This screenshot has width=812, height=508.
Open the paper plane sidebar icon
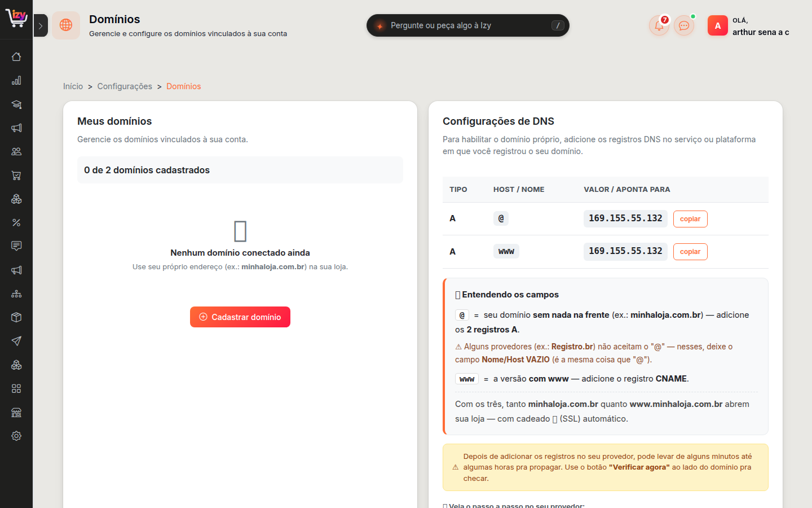tap(16, 341)
